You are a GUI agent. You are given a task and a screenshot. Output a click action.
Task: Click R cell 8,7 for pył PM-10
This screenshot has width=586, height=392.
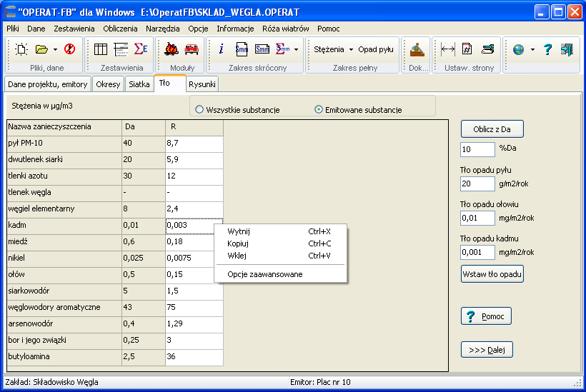194,144
